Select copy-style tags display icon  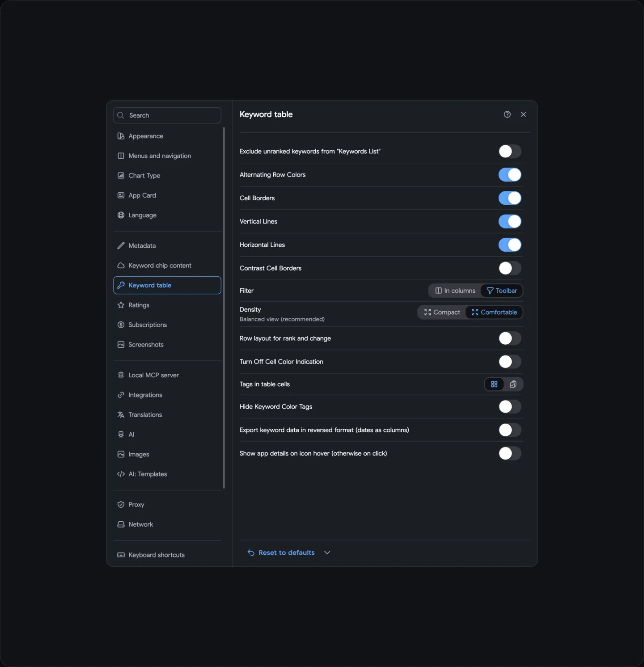(x=513, y=384)
